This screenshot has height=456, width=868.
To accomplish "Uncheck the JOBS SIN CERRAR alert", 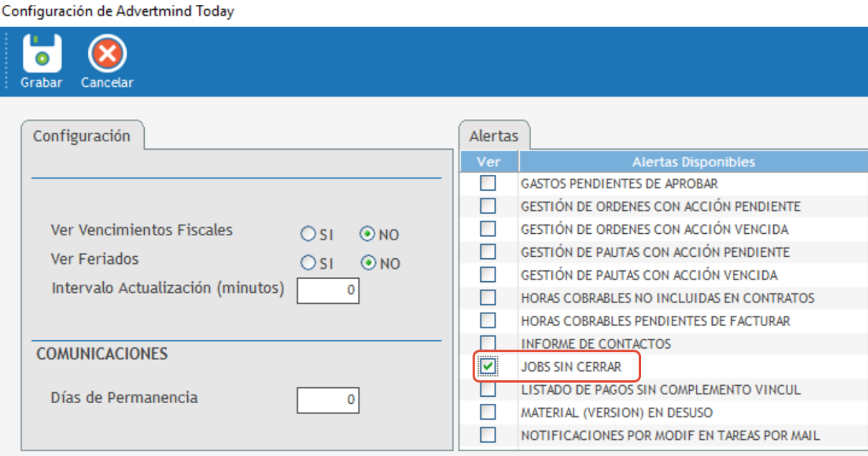I will point(488,366).
